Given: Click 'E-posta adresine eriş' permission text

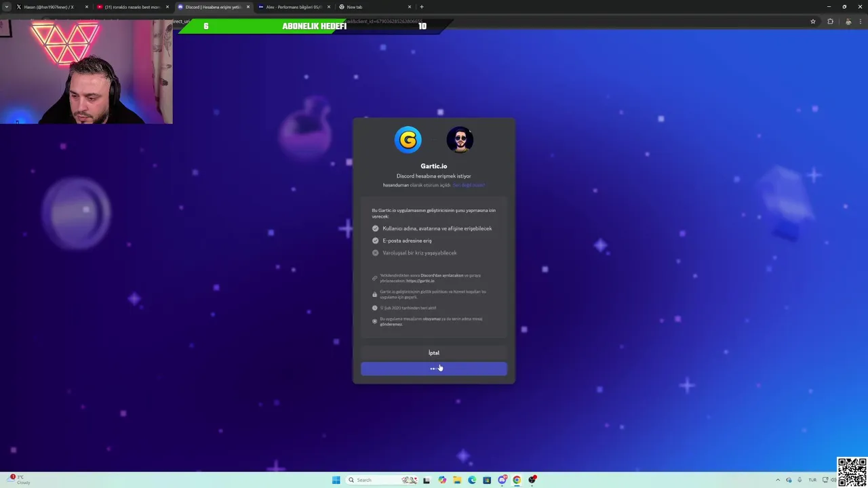Looking at the screenshot, I should pyautogui.click(x=407, y=241).
